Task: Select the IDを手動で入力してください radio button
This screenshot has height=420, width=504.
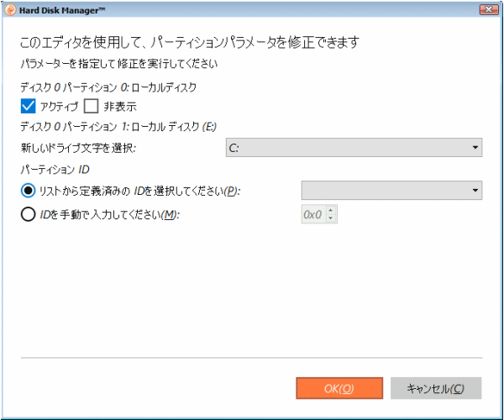Action: (x=29, y=214)
